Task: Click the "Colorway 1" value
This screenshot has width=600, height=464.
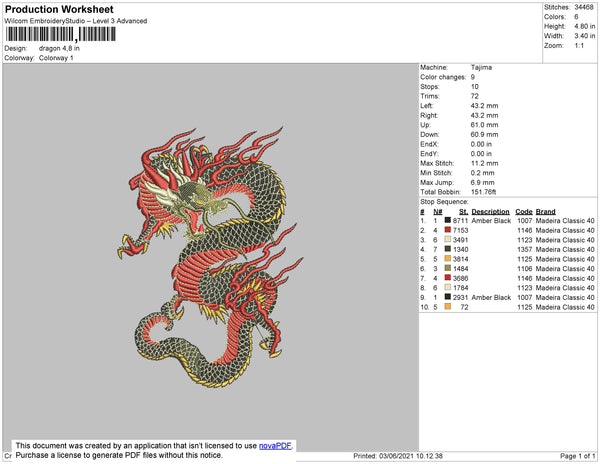Action: click(x=56, y=58)
